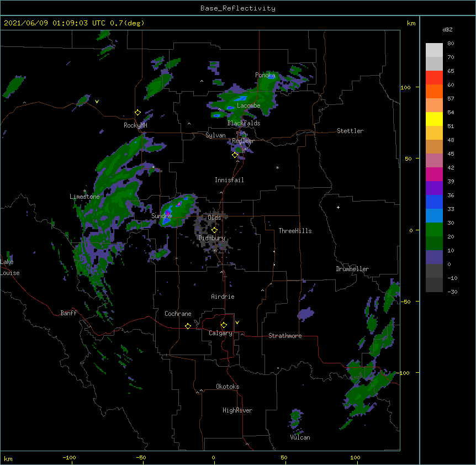Click the Base_Reflectivity title
This screenshot has width=476, height=465.
pyautogui.click(x=238, y=8)
